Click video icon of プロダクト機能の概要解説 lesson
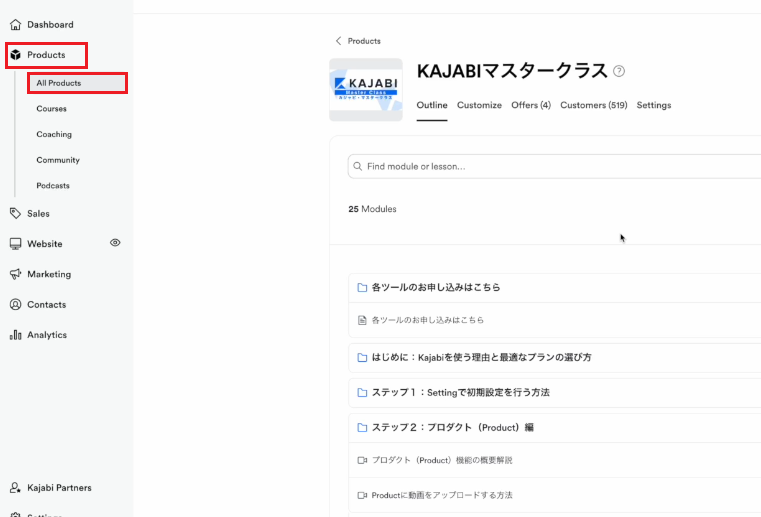The image size is (761, 517). (362, 460)
